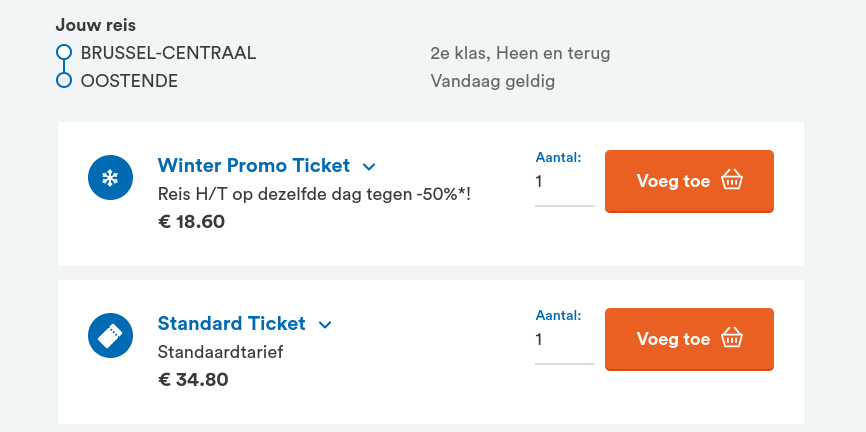Click the basket icon in Standard Ticket's button
Screen dimensions: 866x432
coord(732,339)
